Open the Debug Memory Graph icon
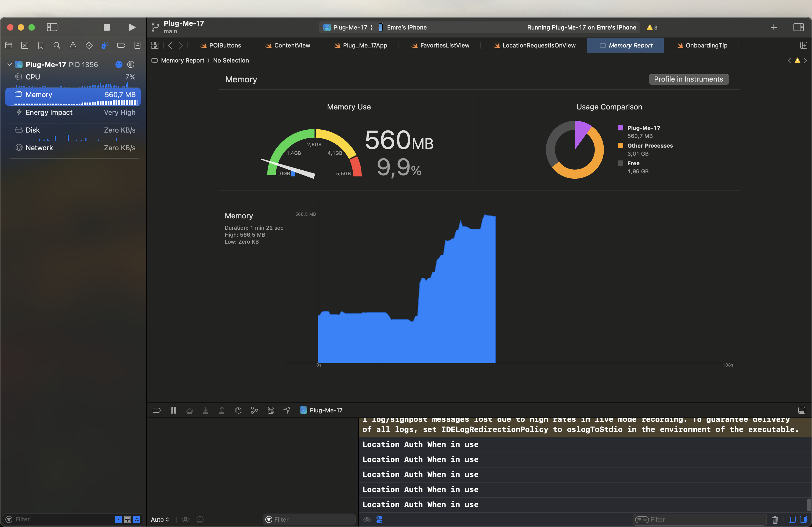 click(x=254, y=410)
